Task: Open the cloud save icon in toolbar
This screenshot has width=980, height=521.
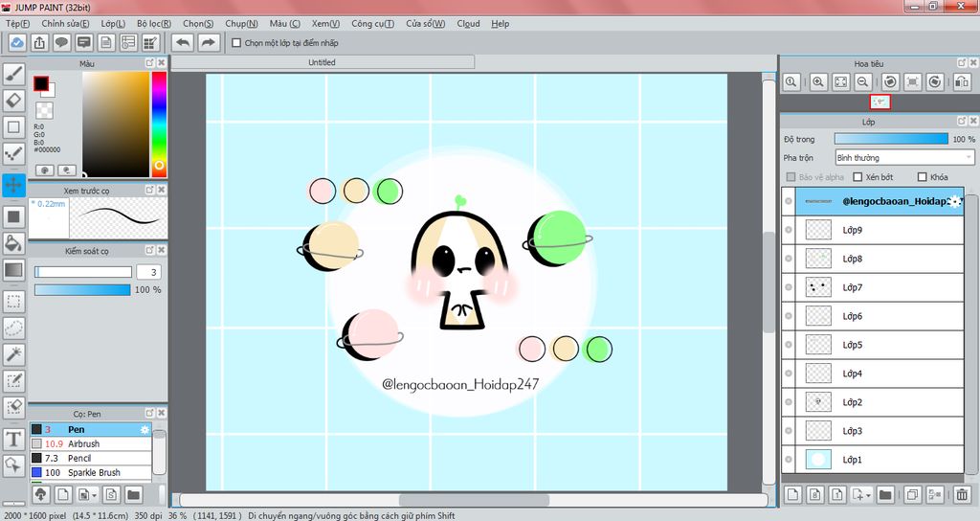Action: pos(17,42)
